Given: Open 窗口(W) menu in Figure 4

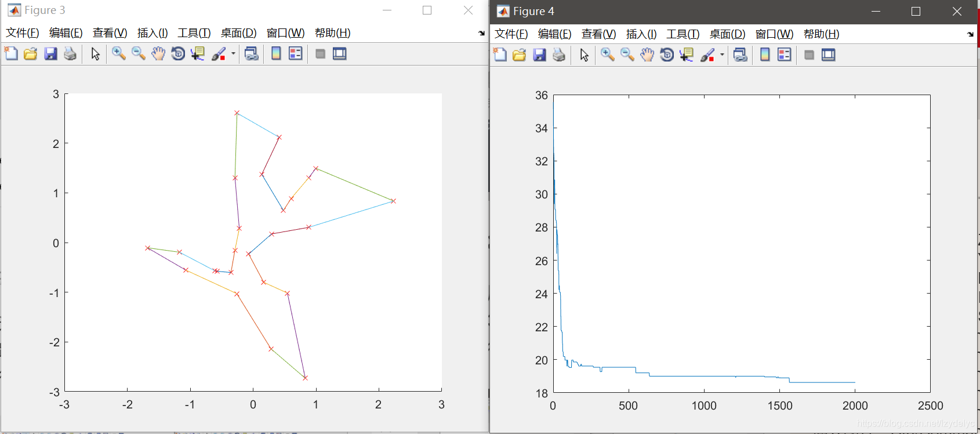Looking at the screenshot, I should (774, 34).
